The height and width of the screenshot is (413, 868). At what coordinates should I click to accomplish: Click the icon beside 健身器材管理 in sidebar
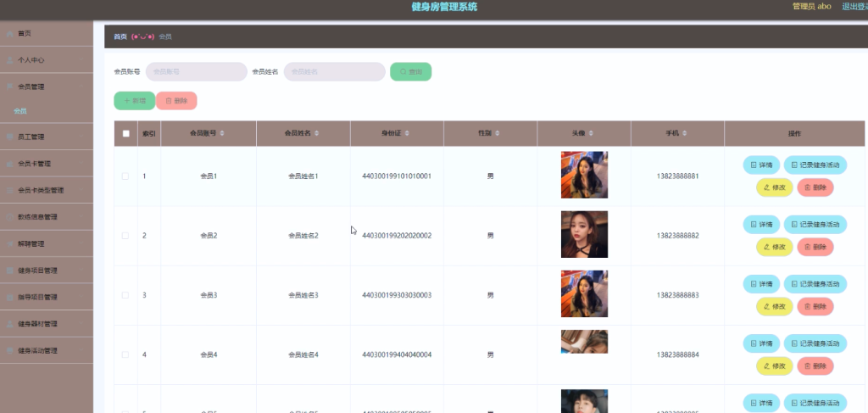10,324
